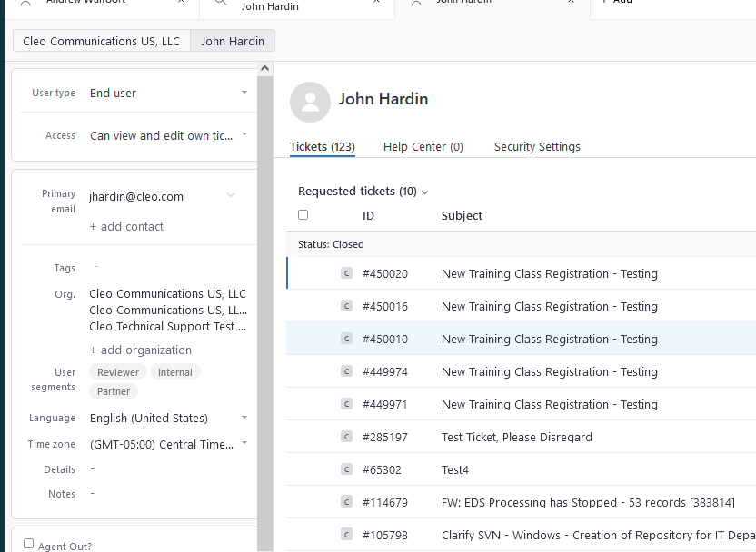Sort tickets by the ID column header
Viewport: 756px width, 552px height.
(x=368, y=216)
